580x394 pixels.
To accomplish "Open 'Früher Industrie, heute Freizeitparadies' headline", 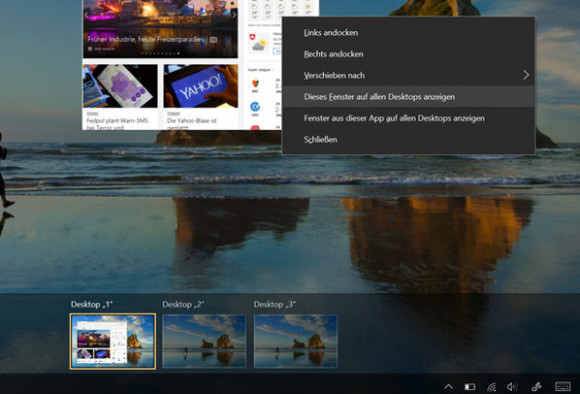I will (146, 39).
